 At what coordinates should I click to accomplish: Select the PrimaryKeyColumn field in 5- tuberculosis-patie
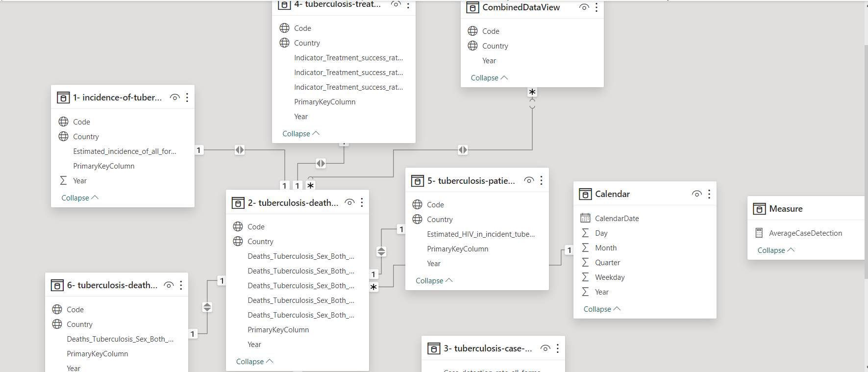[457, 248]
